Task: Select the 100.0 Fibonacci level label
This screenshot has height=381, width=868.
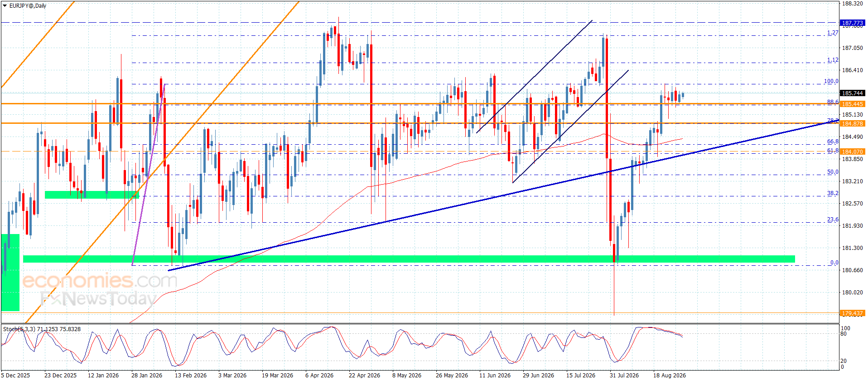Action: (x=831, y=81)
